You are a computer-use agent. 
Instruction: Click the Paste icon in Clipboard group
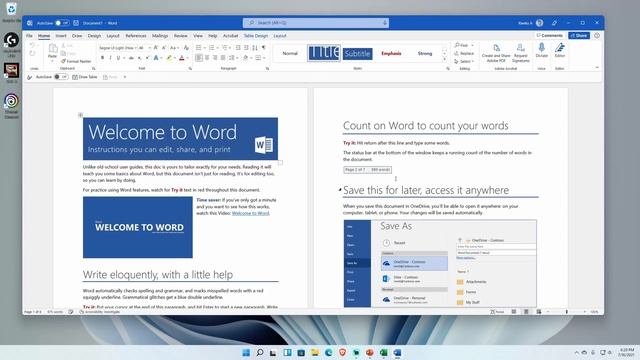click(52, 49)
